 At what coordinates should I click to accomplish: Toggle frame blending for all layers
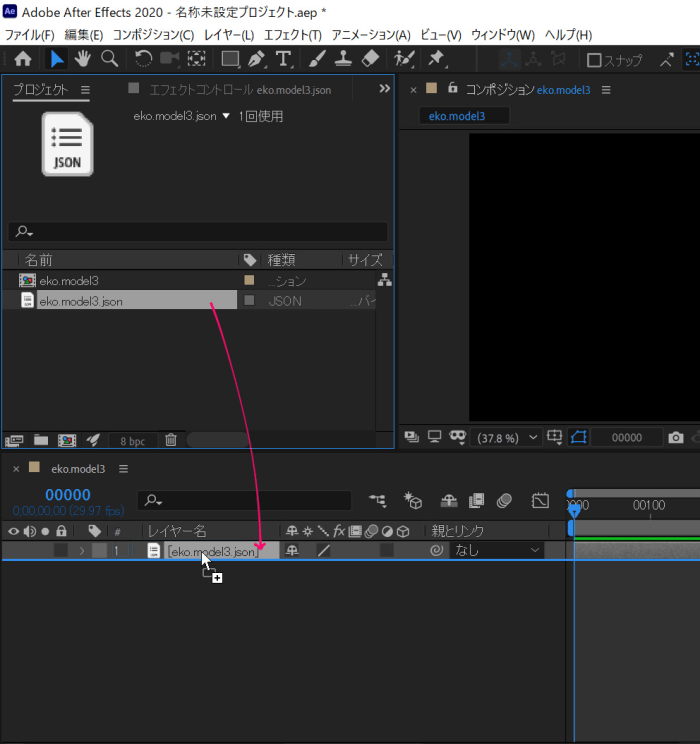point(476,500)
